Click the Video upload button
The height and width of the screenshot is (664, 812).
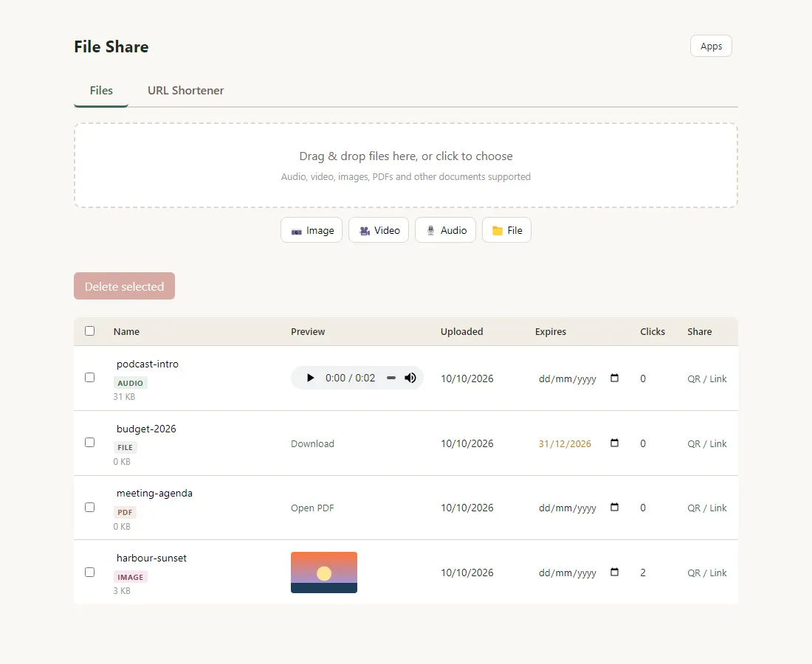pos(379,230)
